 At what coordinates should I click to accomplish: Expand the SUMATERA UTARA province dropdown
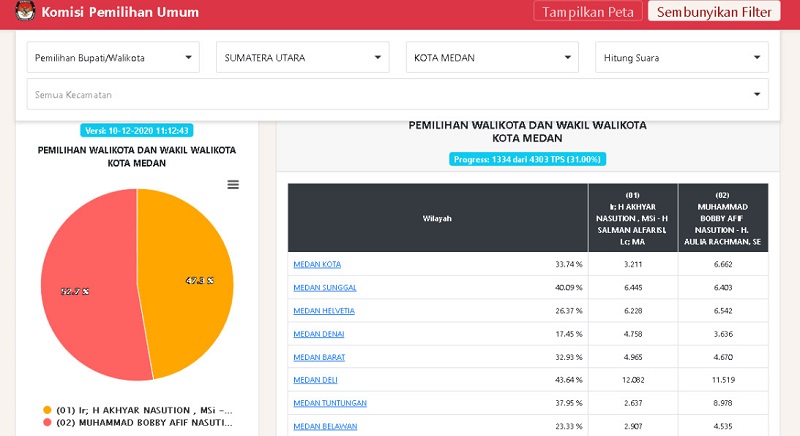pyautogui.click(x=302, y=58)
